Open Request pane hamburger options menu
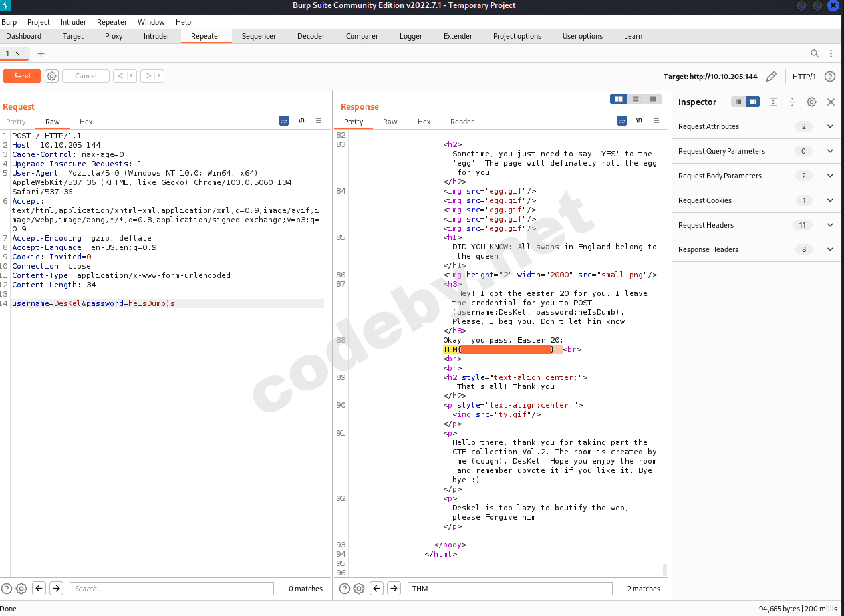 tap(319, 121)
